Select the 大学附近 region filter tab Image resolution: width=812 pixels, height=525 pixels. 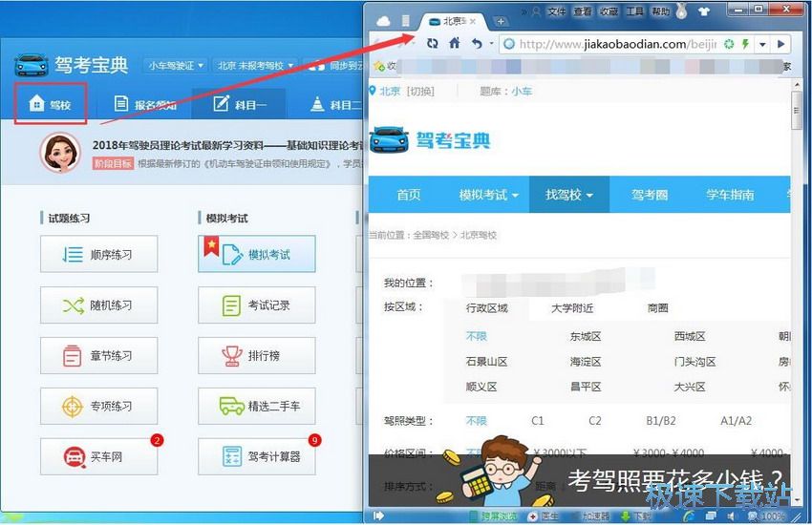572,307
